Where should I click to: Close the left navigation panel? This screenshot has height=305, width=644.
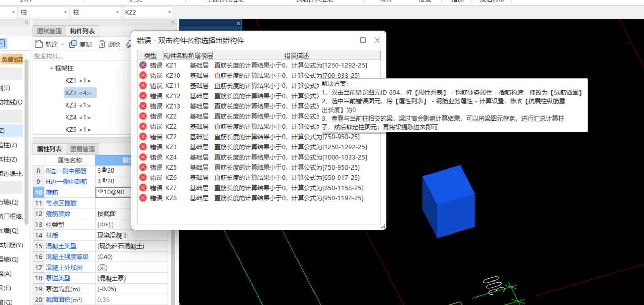[26, 22]
